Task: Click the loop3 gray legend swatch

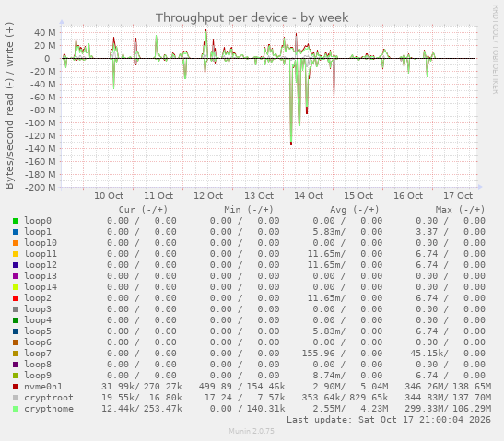Action: (16, 309)
